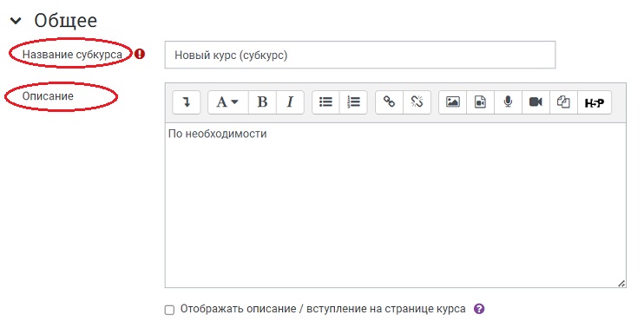This screenshot has height=334, width=644.
Task: Click the required field exclamation icon
Action: tap(140, 54)
